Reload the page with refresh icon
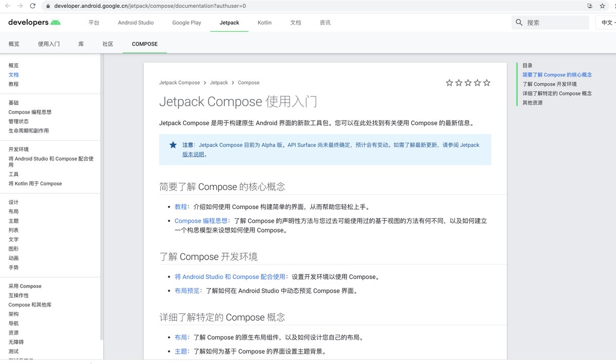616x364 pixels. click(33, 6)
